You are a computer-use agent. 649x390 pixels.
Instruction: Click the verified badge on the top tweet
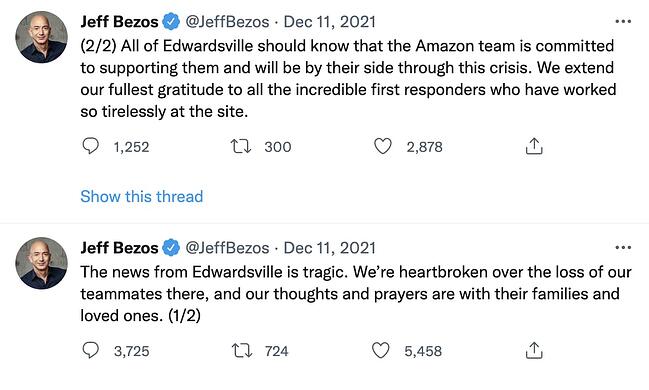tap(171, 22)
